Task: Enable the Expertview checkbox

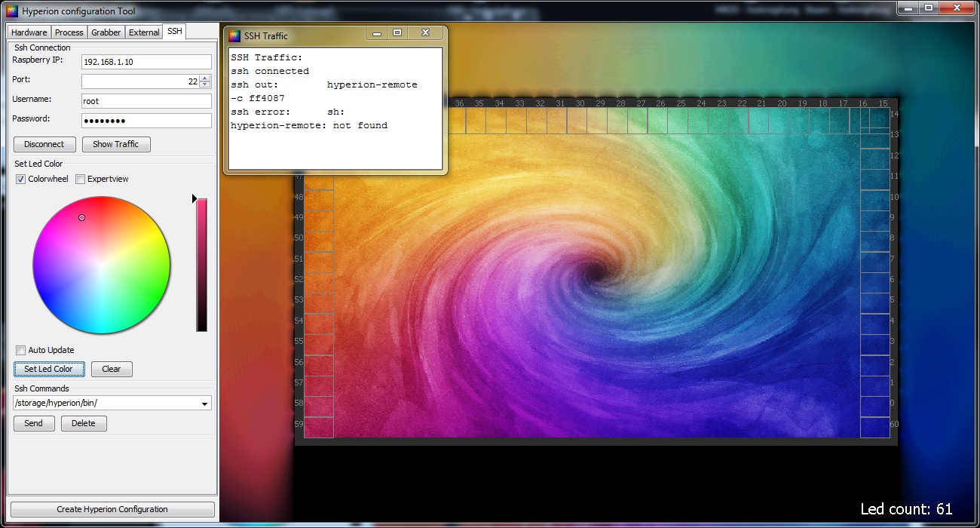Action: 81,180
